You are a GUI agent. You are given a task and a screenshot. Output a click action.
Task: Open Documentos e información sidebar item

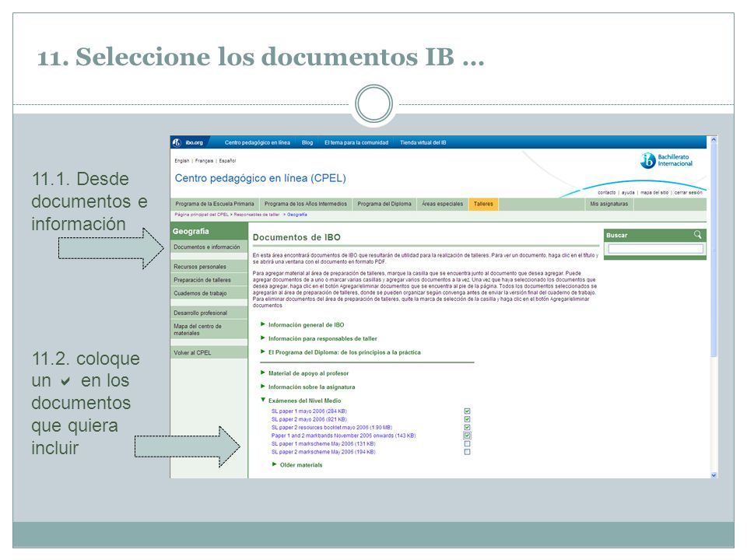(209, 247)
